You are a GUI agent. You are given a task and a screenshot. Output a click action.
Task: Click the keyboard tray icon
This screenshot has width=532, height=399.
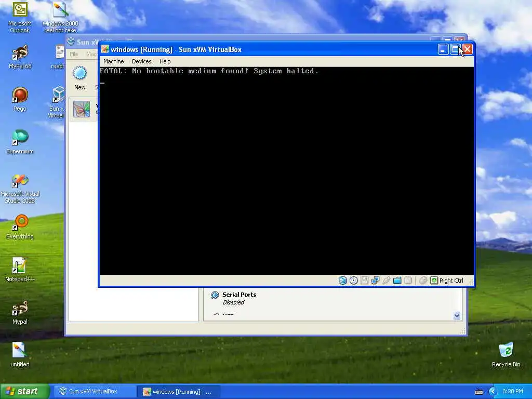478,392
